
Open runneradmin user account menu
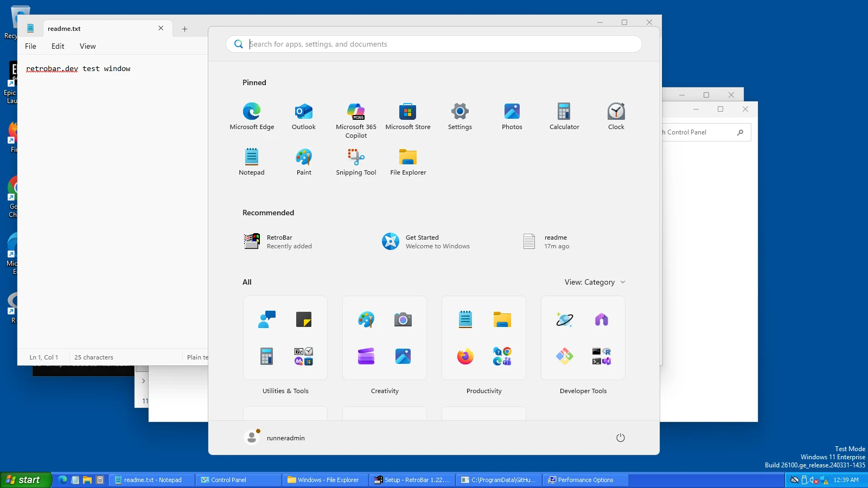(x=275, y=438)
